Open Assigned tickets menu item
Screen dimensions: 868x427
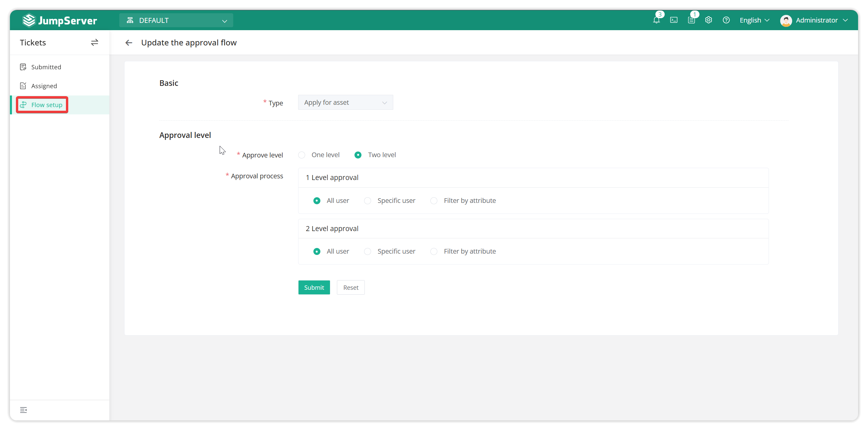click(60, 86)
